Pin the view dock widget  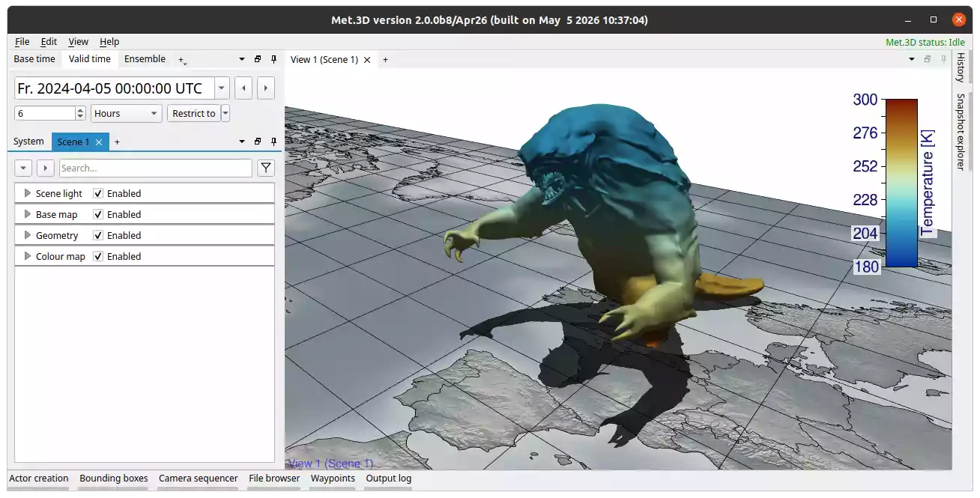(x=943, y=59)
